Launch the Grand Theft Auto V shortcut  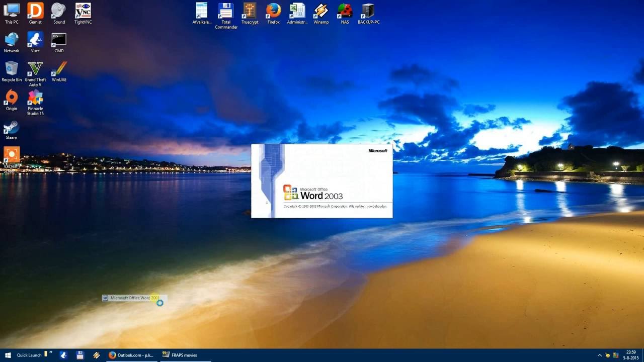[x=35, y=74]
